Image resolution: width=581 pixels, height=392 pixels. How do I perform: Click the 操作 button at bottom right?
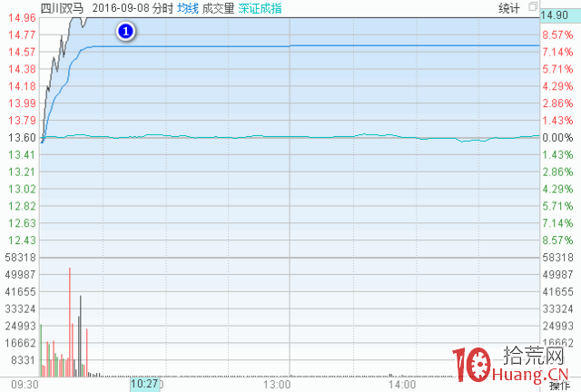click(x=559, y=386)
